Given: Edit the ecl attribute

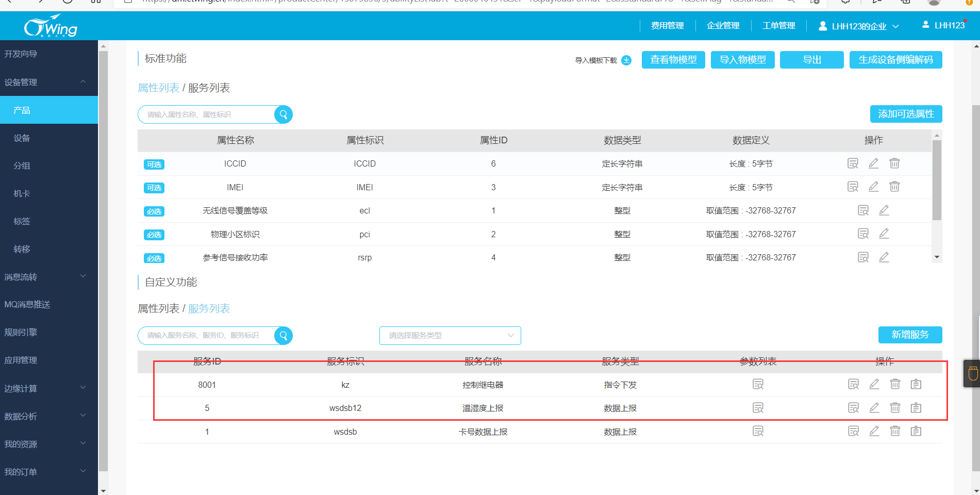Looking at the screenshot, I should (x=884, y=210).
